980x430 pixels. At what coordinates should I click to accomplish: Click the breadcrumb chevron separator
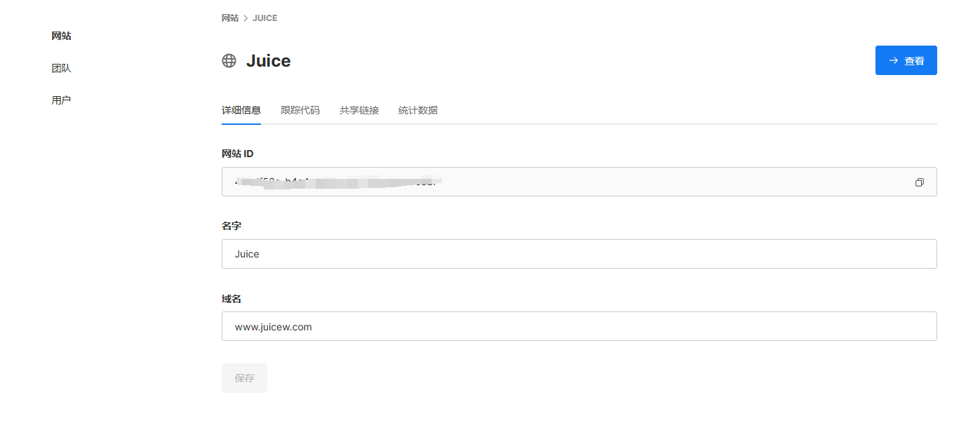coord(246,18)
